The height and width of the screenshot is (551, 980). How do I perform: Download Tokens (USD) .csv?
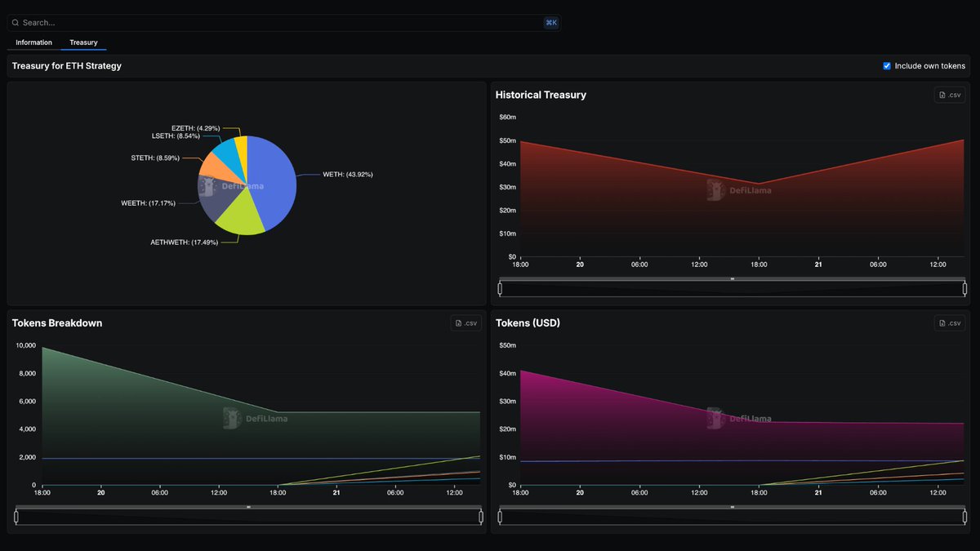click(x=950, y=323)
